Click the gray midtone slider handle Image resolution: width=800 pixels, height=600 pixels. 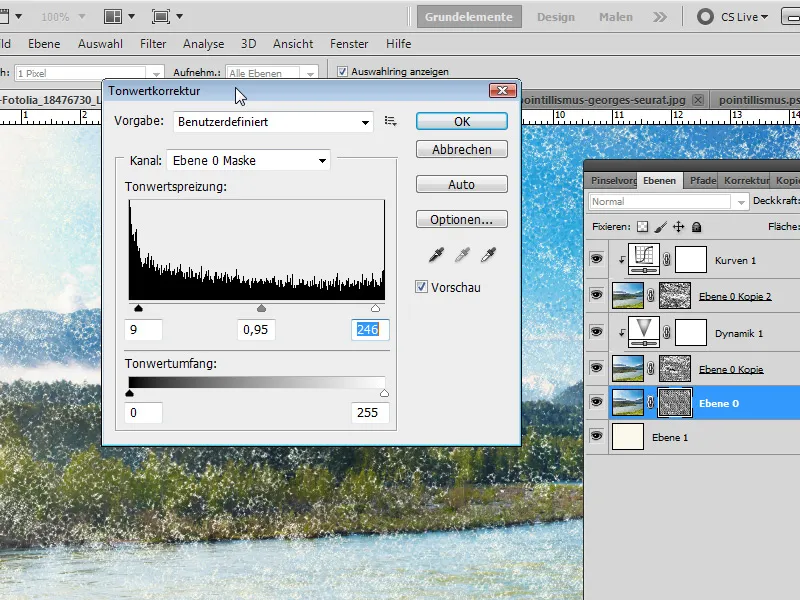pos(261,308)
